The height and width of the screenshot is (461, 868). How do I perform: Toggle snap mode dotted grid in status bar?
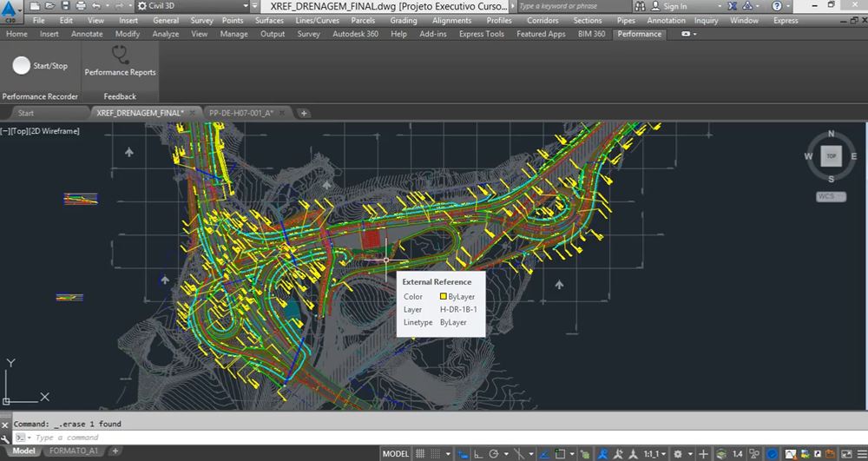(x=435, y=454)
